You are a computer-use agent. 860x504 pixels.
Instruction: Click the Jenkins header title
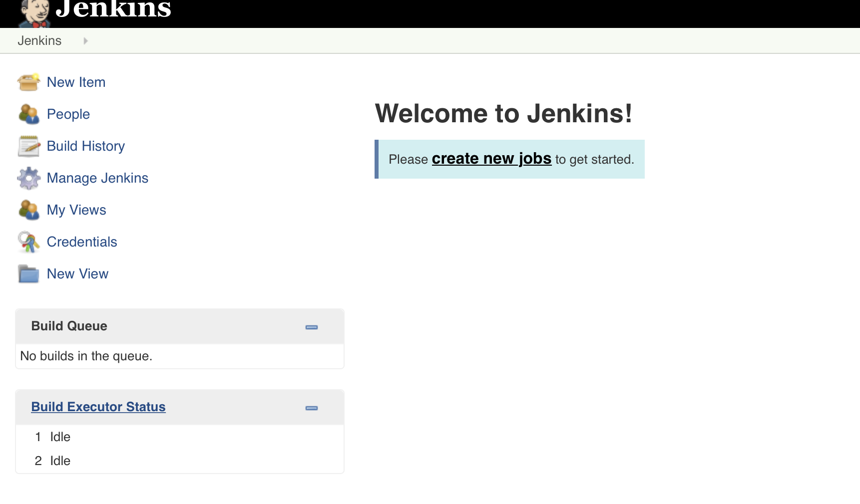(113, 9)
